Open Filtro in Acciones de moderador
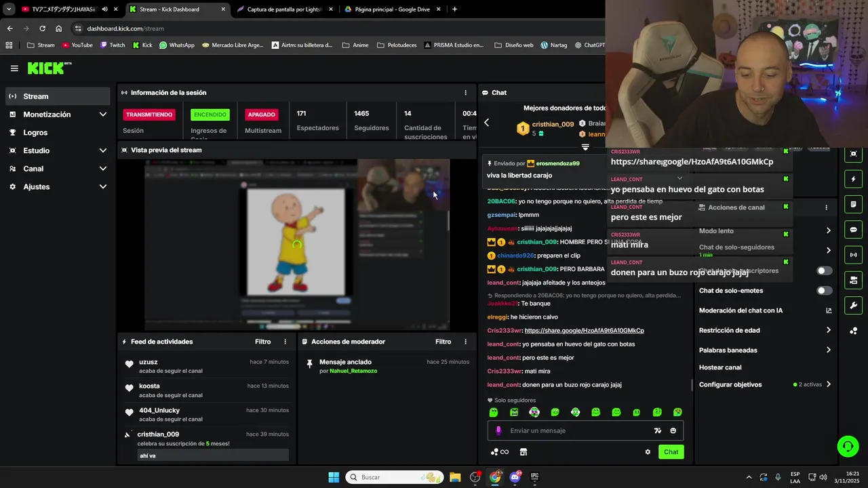This screenshot has height=488, width=868. tap(443, 342)
